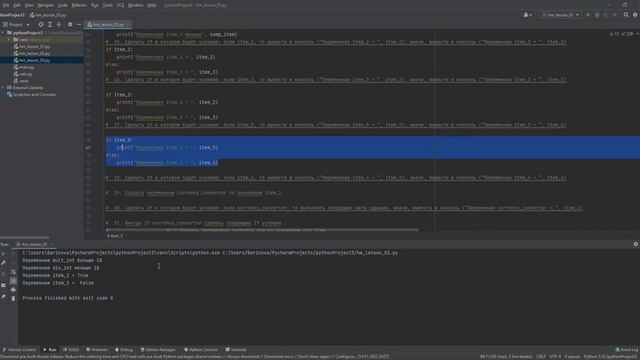Open the Refactor menu

click(79, 5)
